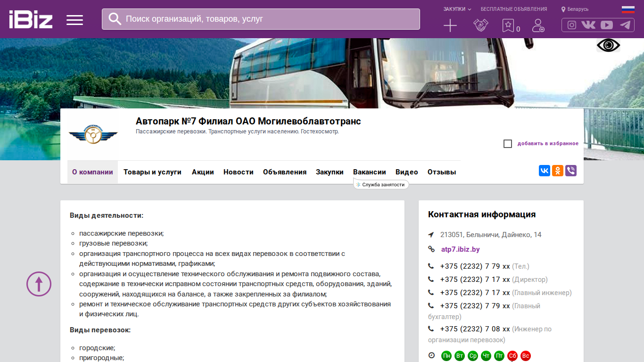644x362 pixels.
Task: Click phone icon beside Директор number
Action: (431, 280)
